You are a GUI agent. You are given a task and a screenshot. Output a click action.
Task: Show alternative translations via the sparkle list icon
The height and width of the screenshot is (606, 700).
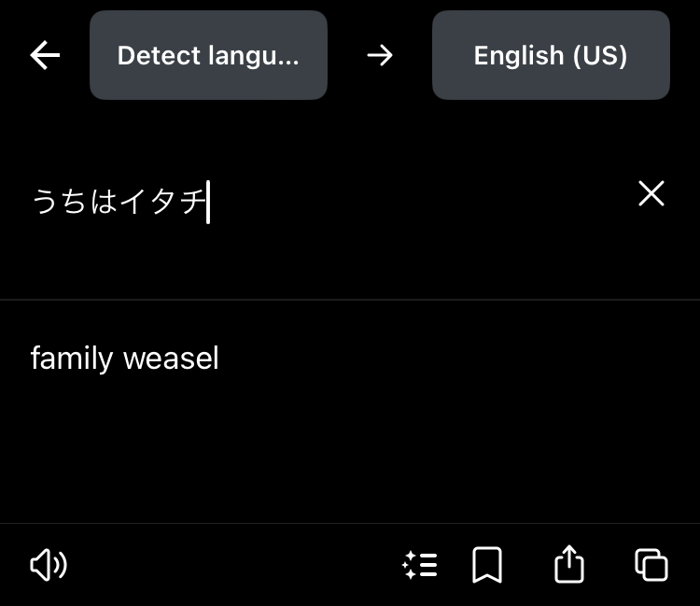pos(420,564)
